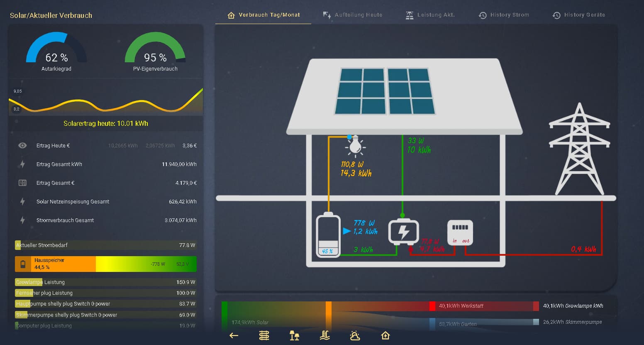644x345 pixels.
Task: Click the in/out electricity meter icon
Action: click(x=460, y=232)
